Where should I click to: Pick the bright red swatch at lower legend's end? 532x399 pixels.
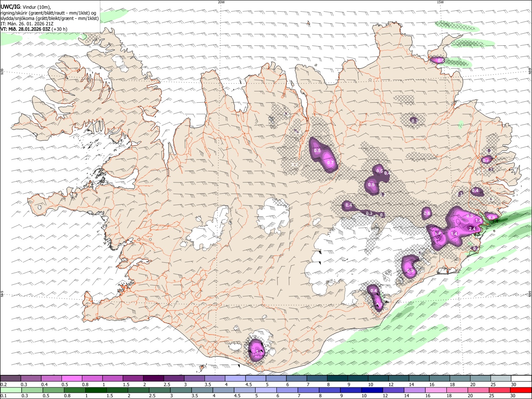[520, 390]
